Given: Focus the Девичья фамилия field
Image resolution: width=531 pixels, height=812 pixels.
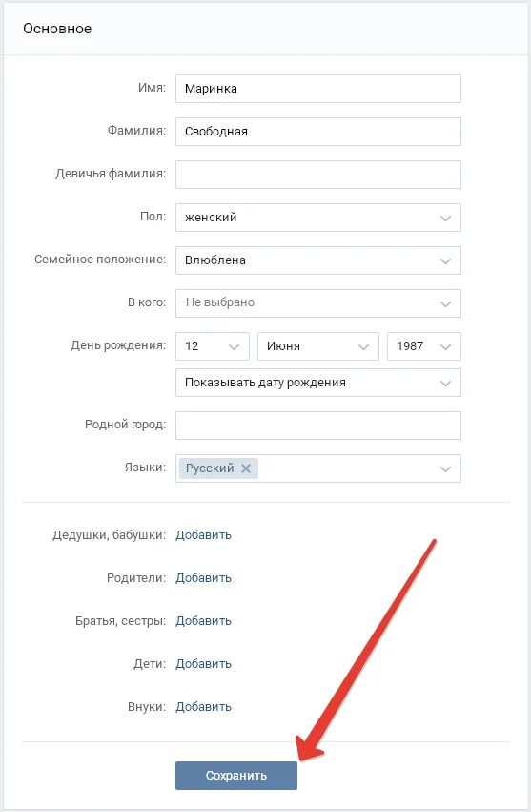Looking at the screenshot, I should pyautogui.click(x=317, y=175).
